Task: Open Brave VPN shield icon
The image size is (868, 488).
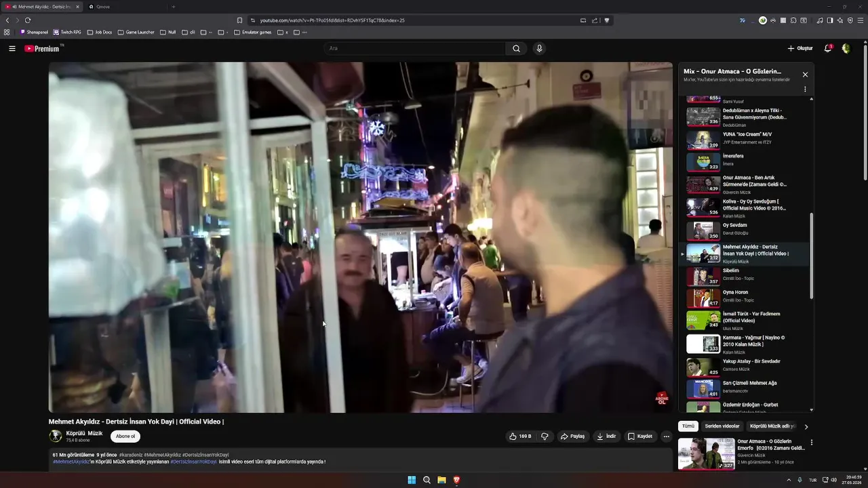Action: tap(850, 20)
